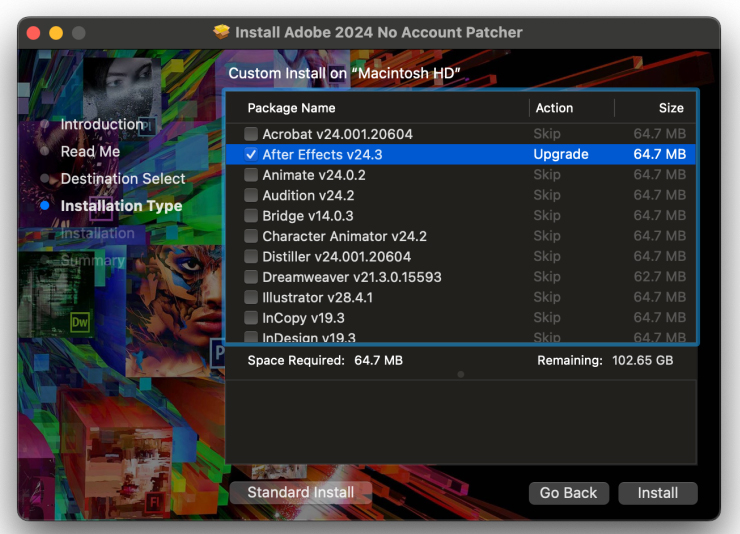Click the Skip action in Bridge row
This screenshot has width=740, height=534.
coord(547,215)
